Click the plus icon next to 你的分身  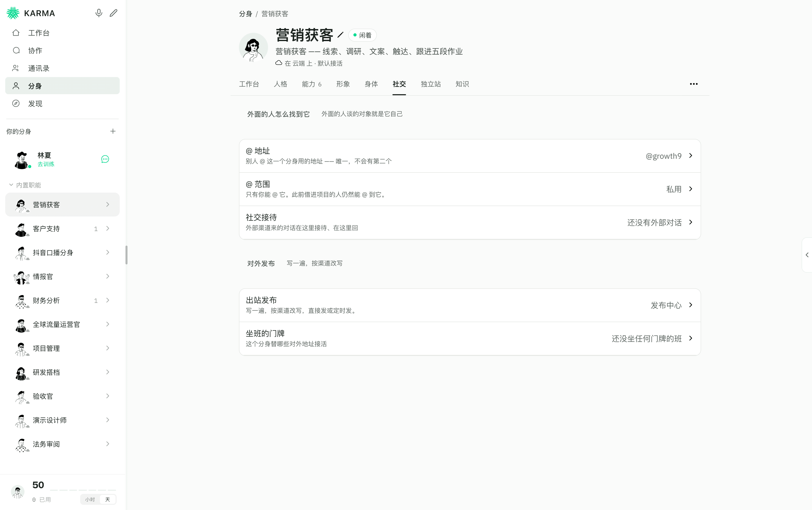tap(113, 131)
